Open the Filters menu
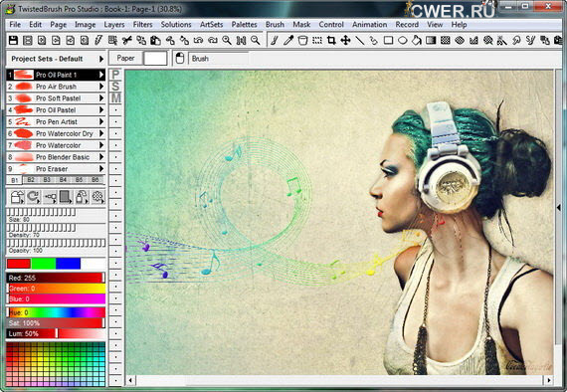 [143, 25]
